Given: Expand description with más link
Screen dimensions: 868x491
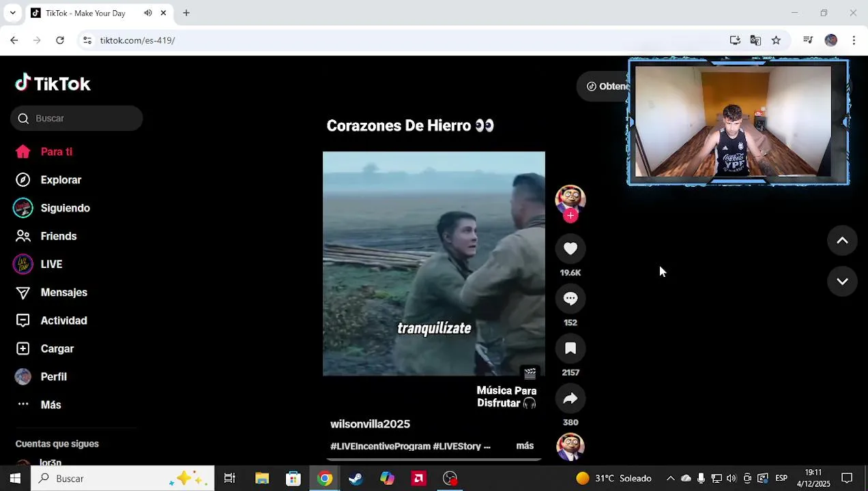Looking at the screenshot, I should (x=525, y=446).
